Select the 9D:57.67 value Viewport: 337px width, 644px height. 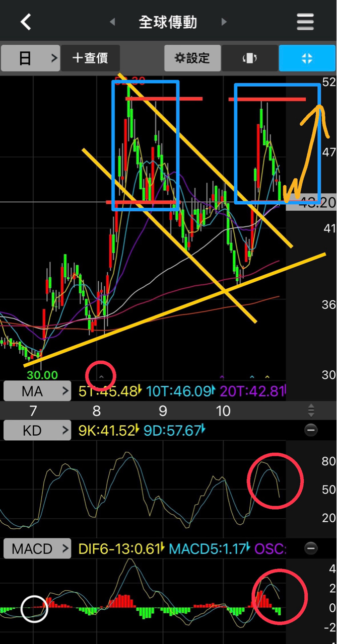[x=174, y=430]
